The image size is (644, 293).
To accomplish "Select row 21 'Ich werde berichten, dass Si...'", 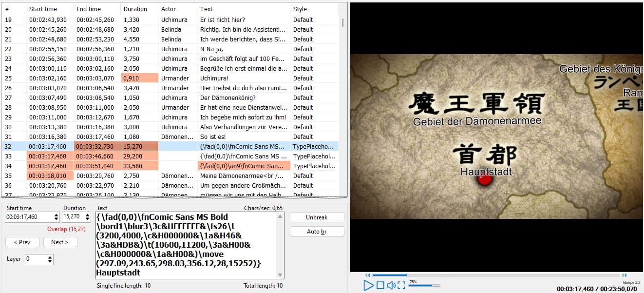I will pyautogui.click(x=170, y=39).
